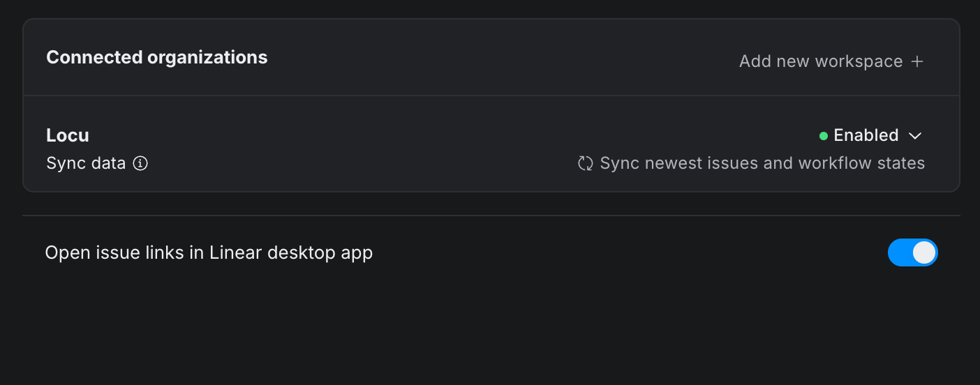
Task: Click the info icon next to Sync data
Action: coord(140,163)
